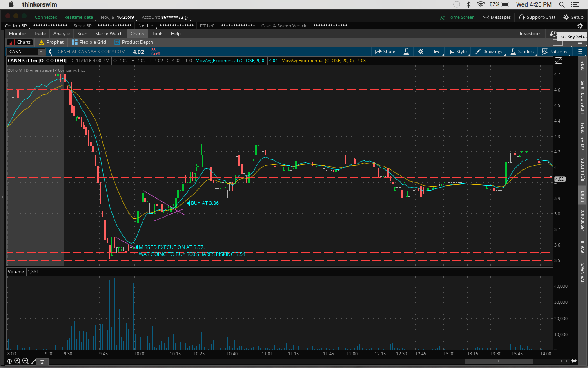This screenshot has width=588, height=368.
Task: Click the MovAvgExponential (CLOSE, 20, 0) label
Action: coord(318,61)
